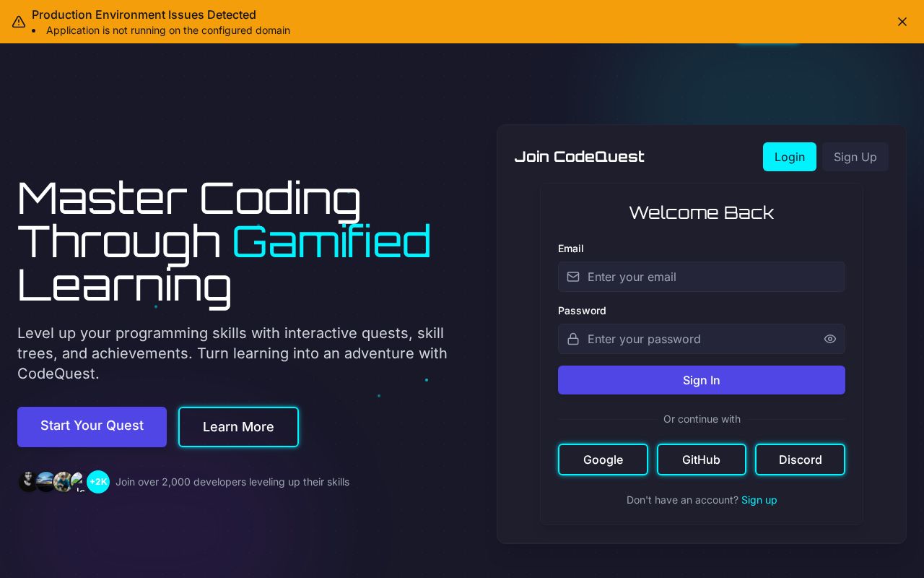Click Start Your Quest button

(x=92, y=427)
